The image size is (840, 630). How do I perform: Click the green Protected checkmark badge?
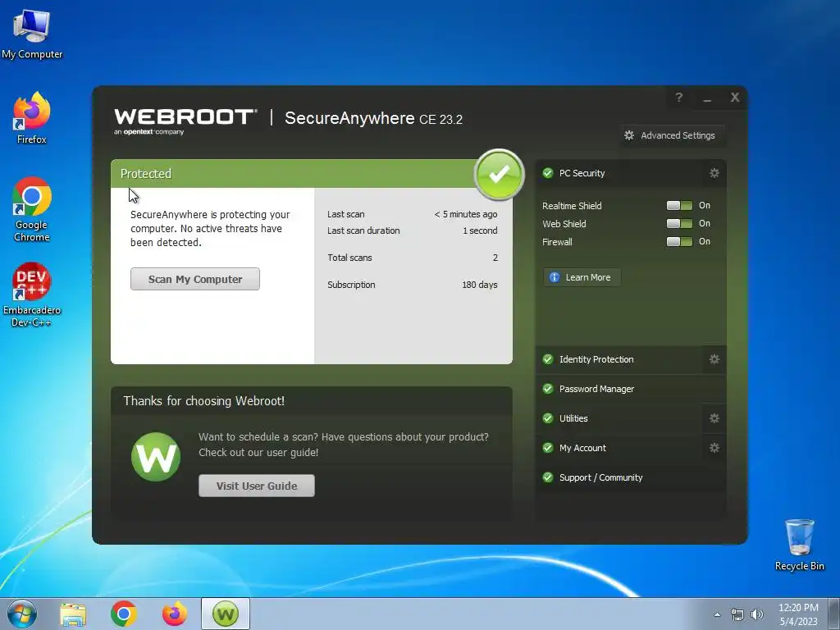click(499, 174)
